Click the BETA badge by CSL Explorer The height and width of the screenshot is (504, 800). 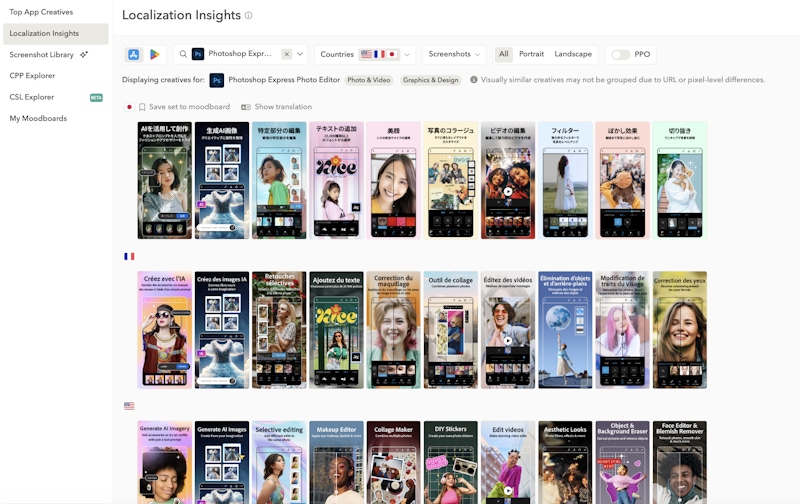[x=96, y=97]
